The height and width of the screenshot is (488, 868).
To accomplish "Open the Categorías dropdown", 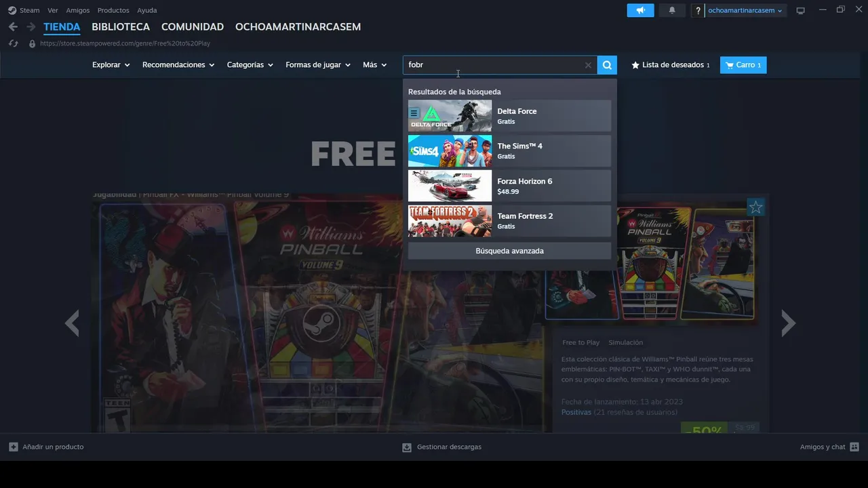I will pyautogui.click(x=250, y=65).
